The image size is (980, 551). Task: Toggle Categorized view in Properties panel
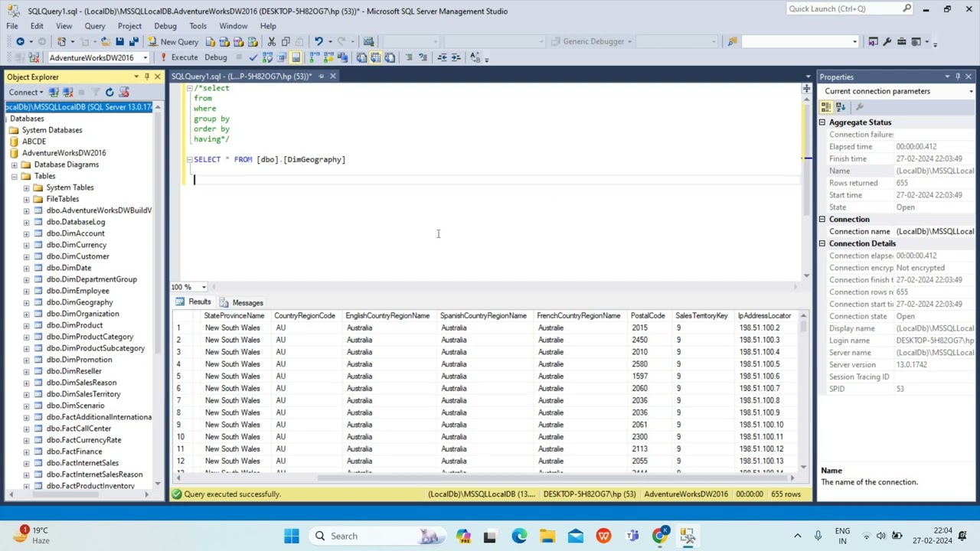pyautogui.click(x=826, y=107)
